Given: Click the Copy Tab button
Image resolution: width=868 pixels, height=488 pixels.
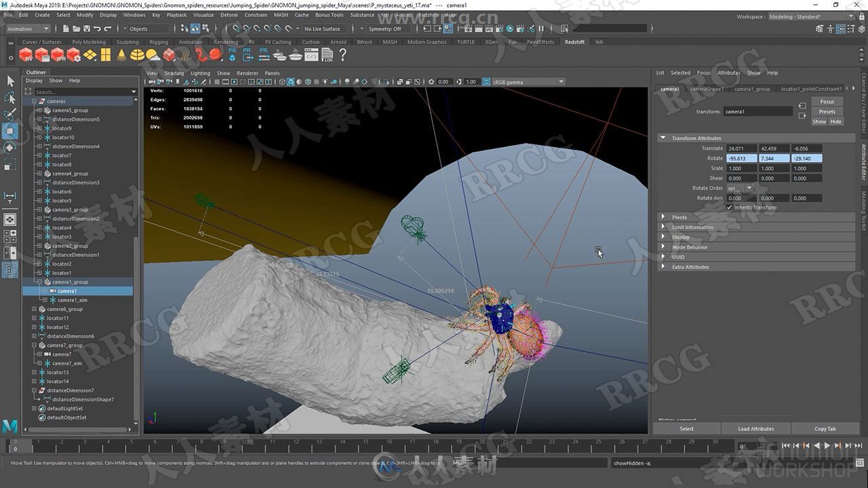Looking at the screenshot, I should (825, 429).
